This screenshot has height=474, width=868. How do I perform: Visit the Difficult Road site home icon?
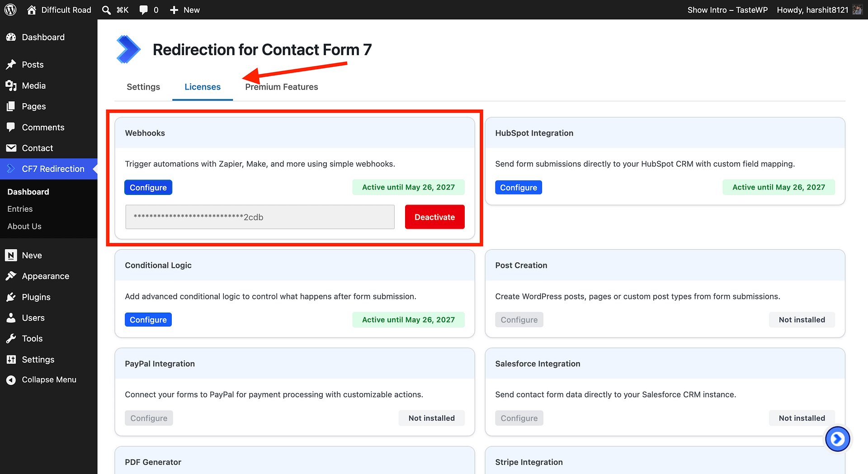[x=32, y=9]
